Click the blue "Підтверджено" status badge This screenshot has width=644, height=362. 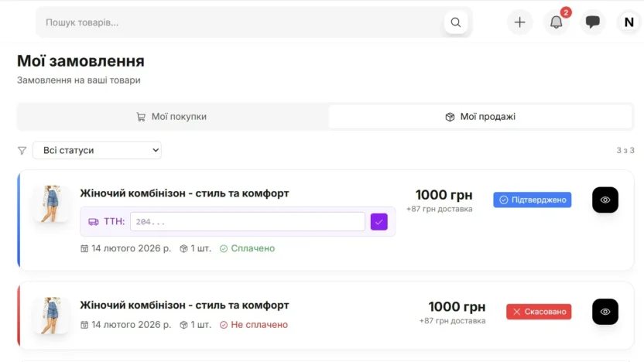[x=533, y=200]
